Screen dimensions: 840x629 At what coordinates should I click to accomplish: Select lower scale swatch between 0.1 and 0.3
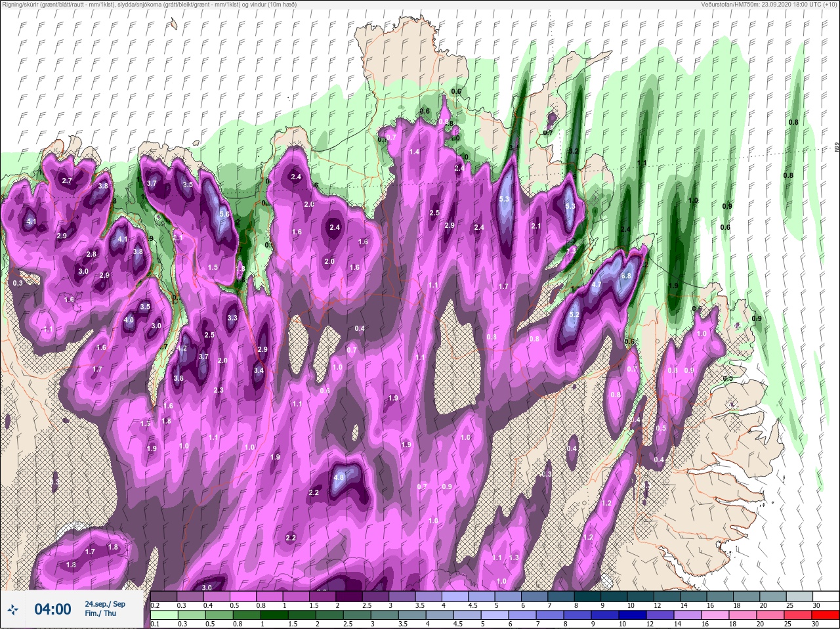click(164, 615)
